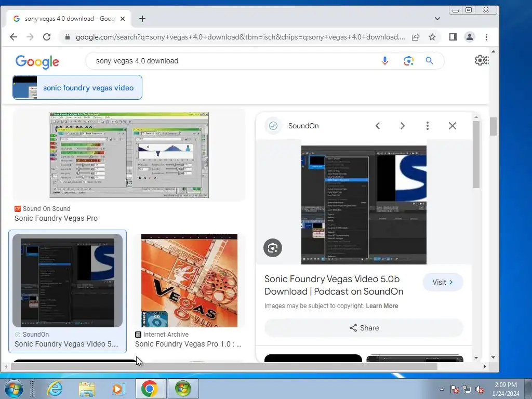Close the sony vegas search tab

[x=123, y=19]
